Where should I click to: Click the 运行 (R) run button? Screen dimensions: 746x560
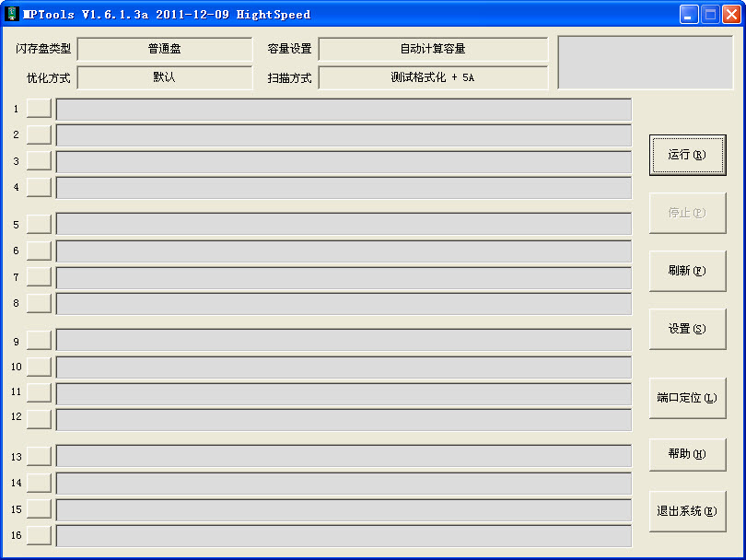(687, 155)
